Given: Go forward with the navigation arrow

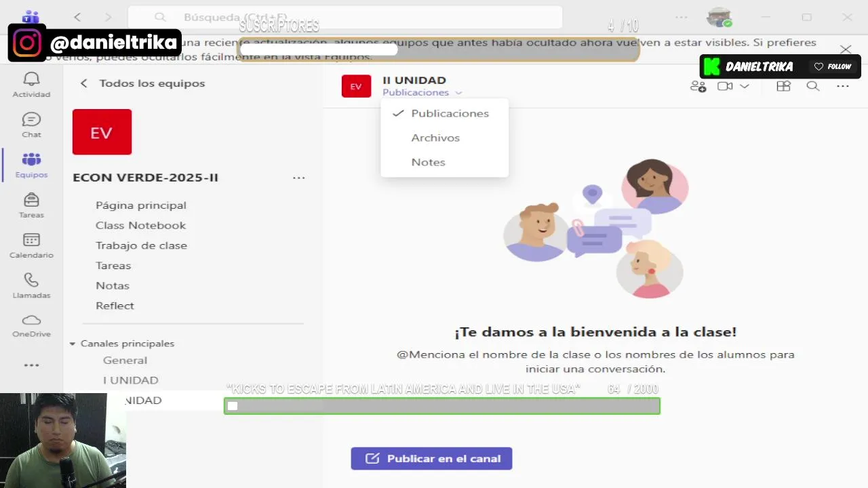Looking at the screenshot, I should [x=108, y=17].
